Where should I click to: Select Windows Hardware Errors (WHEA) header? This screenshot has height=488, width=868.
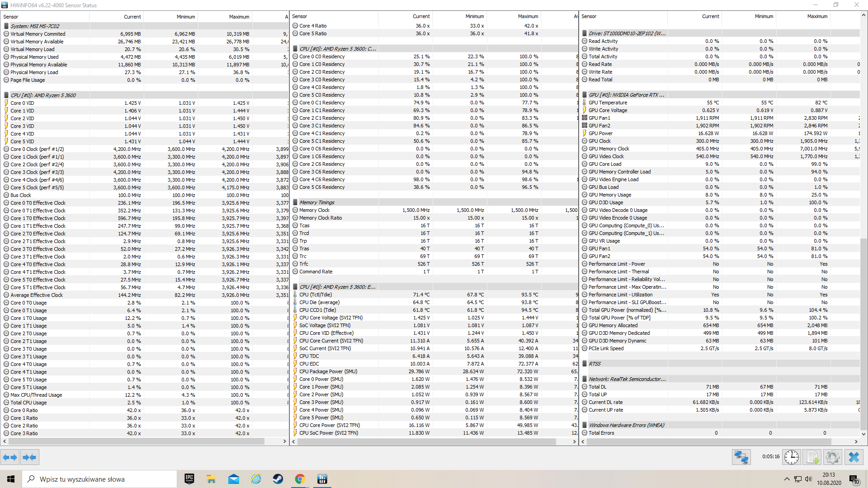coord(720,425)
